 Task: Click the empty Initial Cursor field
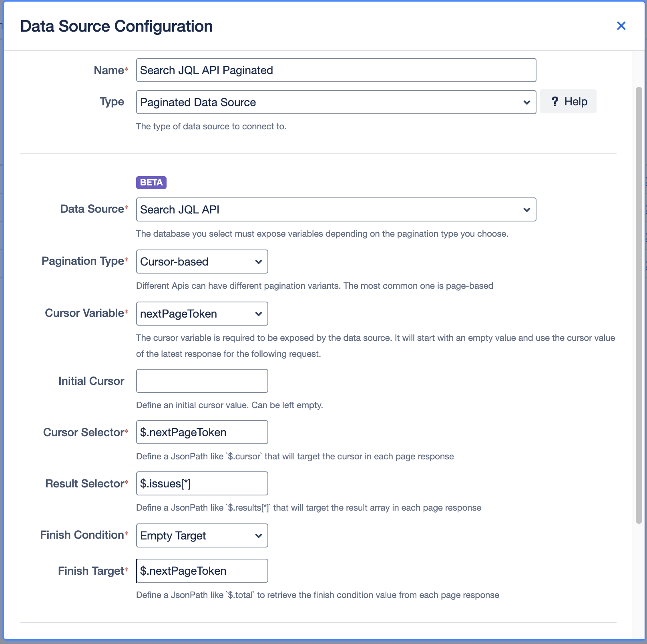coord(202,381)
